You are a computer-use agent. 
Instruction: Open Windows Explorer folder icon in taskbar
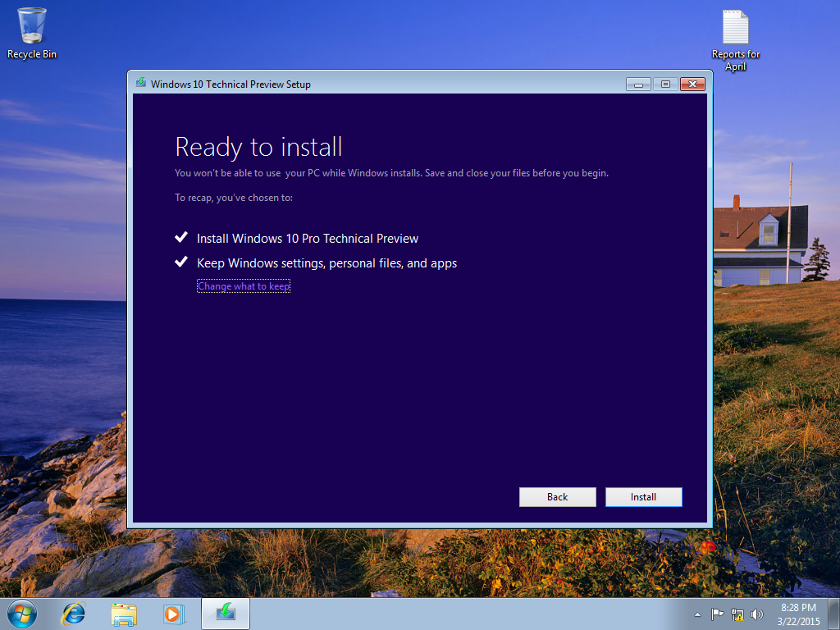[x=124, y=614]
